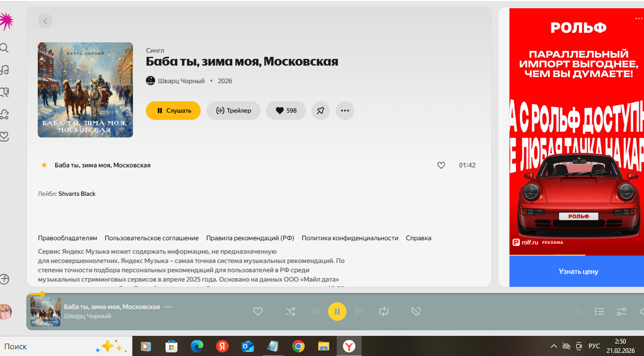644x356 pixels.
Task: Open Политика конфиденциальности link
Action: coord(350,238)
